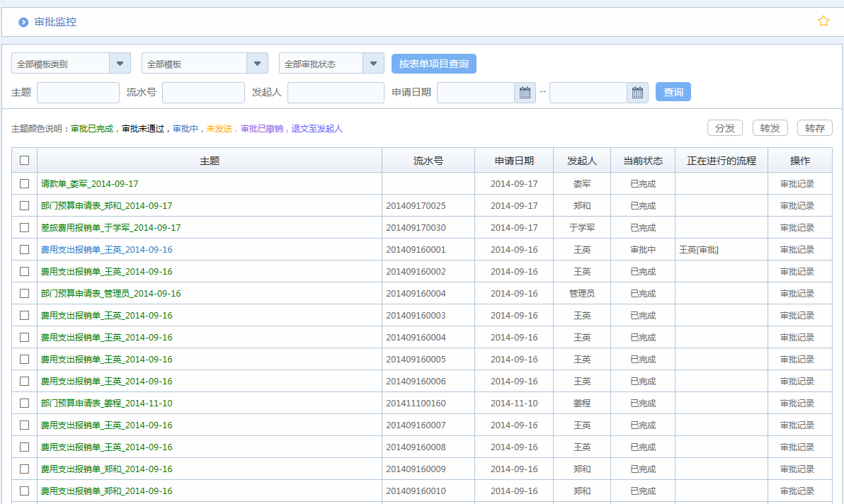Open the 全部模板类别 dropdown
Viewport: 844px width, 504px height.
pyautogui.click(x=120, y=62)
